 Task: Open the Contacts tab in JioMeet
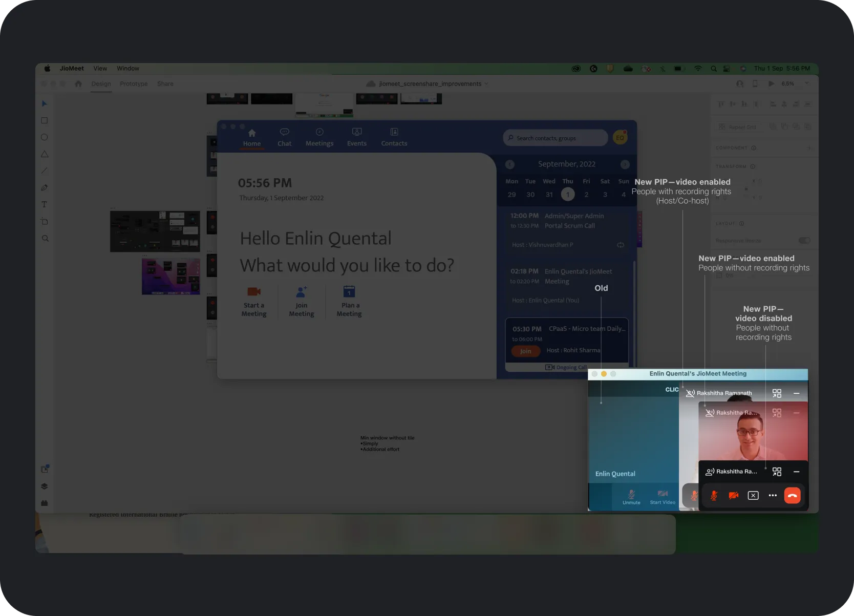(x=394, y=137)
